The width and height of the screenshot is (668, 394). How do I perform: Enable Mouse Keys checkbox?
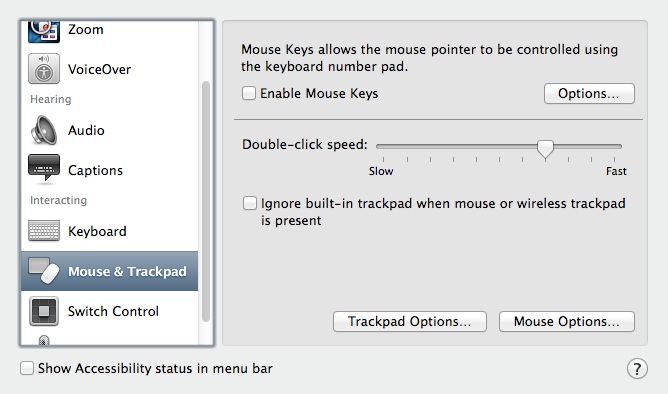(249, 93)
